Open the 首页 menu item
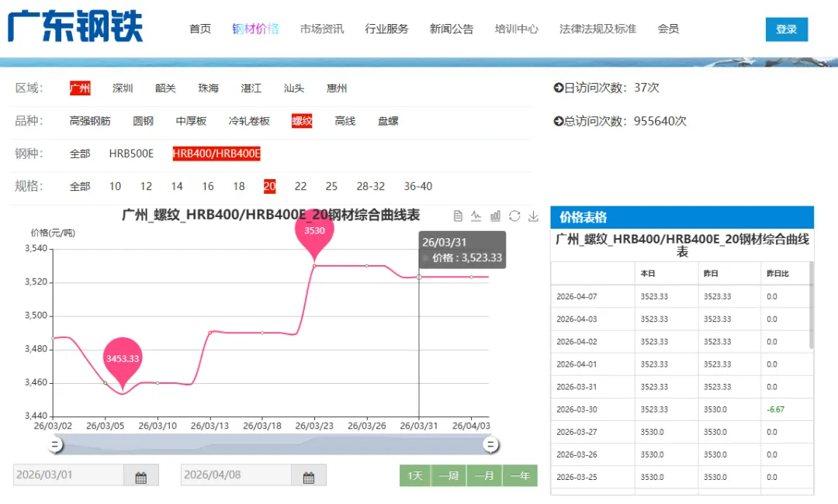 tap(199, 29)
